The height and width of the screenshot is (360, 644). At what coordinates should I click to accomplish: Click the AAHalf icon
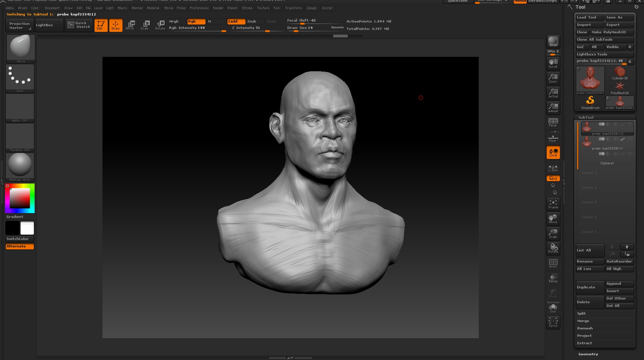point(553,108)
